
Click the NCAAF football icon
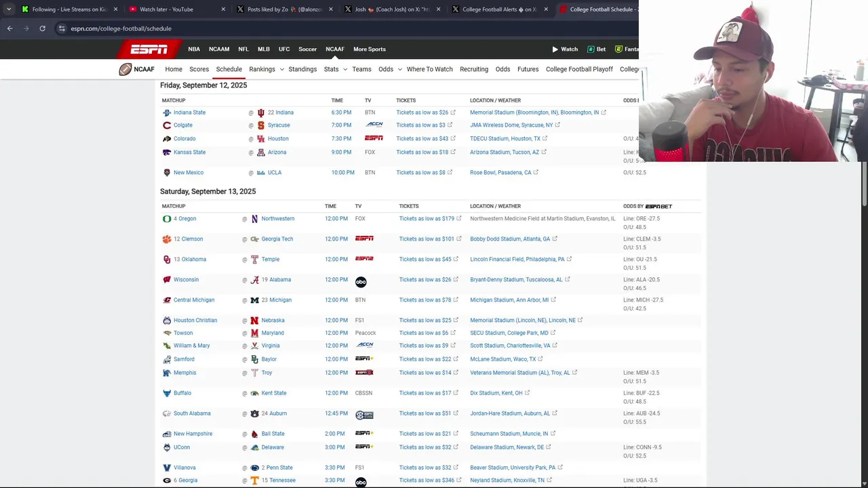(x=125, y=69)
